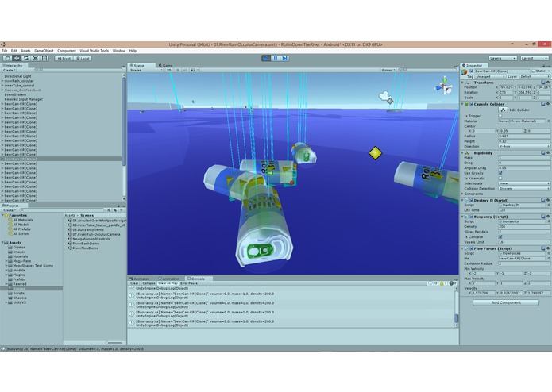Toggle the Buoyancy script enabled checkbox
Image resolution: width=552 pixels, height=392 pixels.
[471, 217]
